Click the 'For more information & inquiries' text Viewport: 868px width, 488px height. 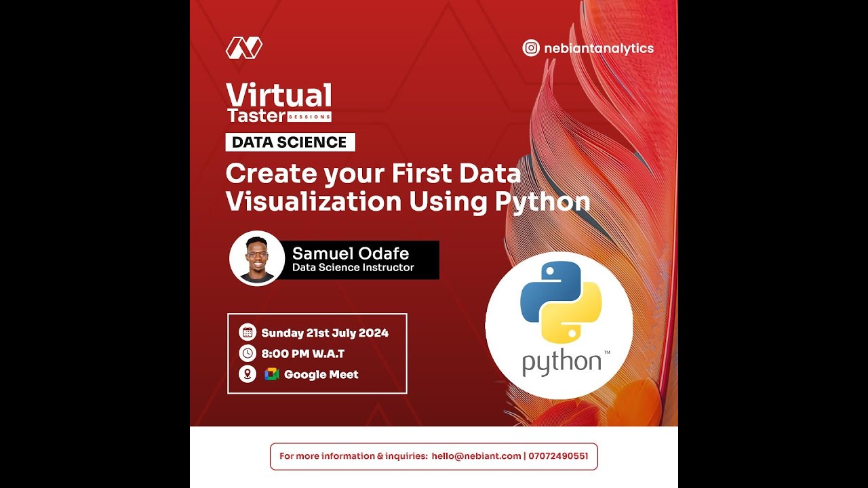(x=353, y=456)
